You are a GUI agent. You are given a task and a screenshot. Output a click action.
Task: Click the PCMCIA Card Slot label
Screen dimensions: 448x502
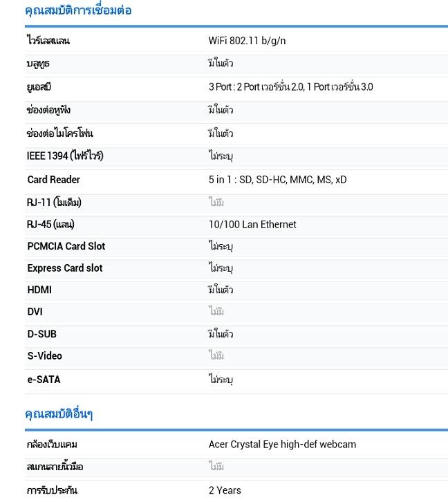[66, 246]
